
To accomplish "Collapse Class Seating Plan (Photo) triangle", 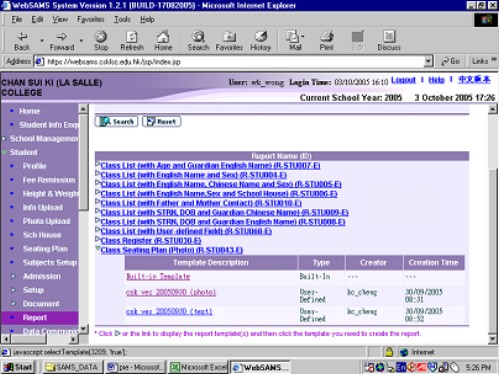I will coord(98,249).
